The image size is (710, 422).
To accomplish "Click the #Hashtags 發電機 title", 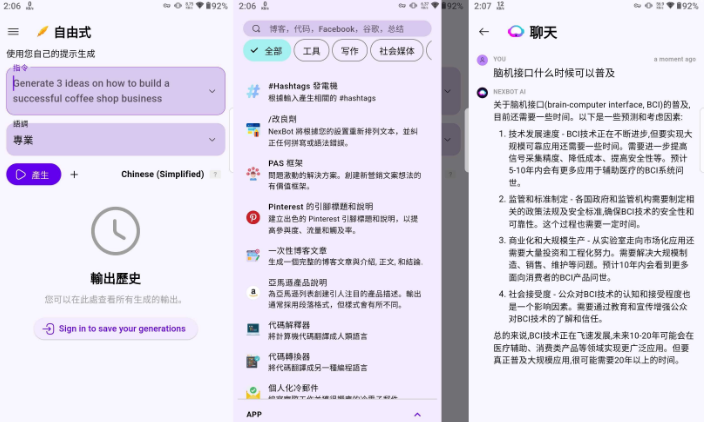I will tap(302, 86).
